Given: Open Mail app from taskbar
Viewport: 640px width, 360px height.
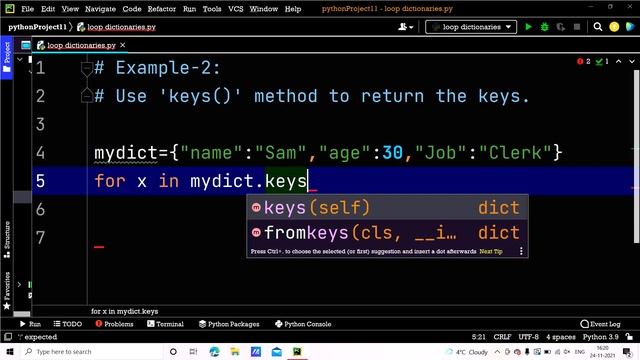Looking at the screenshot, I should click(276, 351).
